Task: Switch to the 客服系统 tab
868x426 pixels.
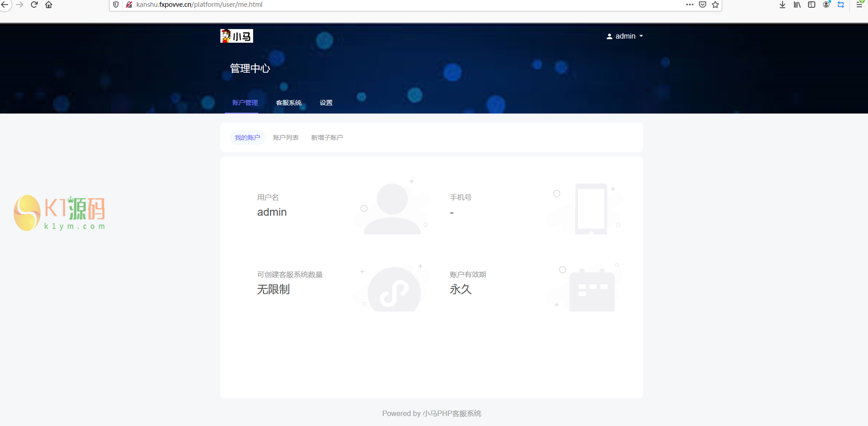Action: click(x=289, y=103)
